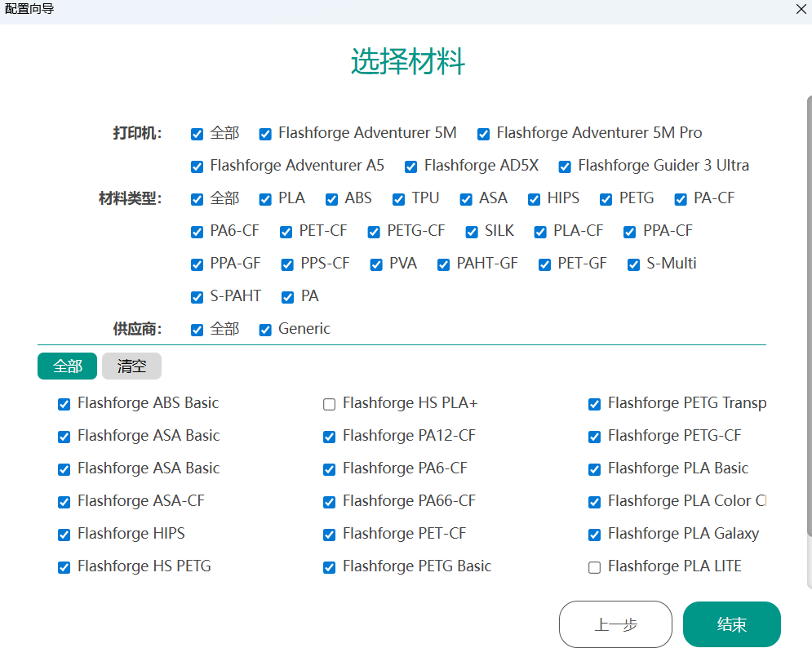Toggle the HIPS material type filter

click(x=534, y=199)
